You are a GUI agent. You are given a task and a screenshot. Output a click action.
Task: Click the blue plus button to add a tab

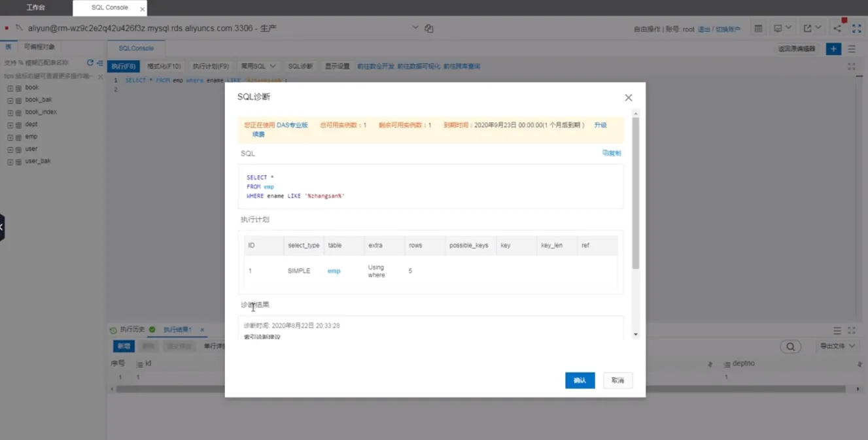click(832, 48)
